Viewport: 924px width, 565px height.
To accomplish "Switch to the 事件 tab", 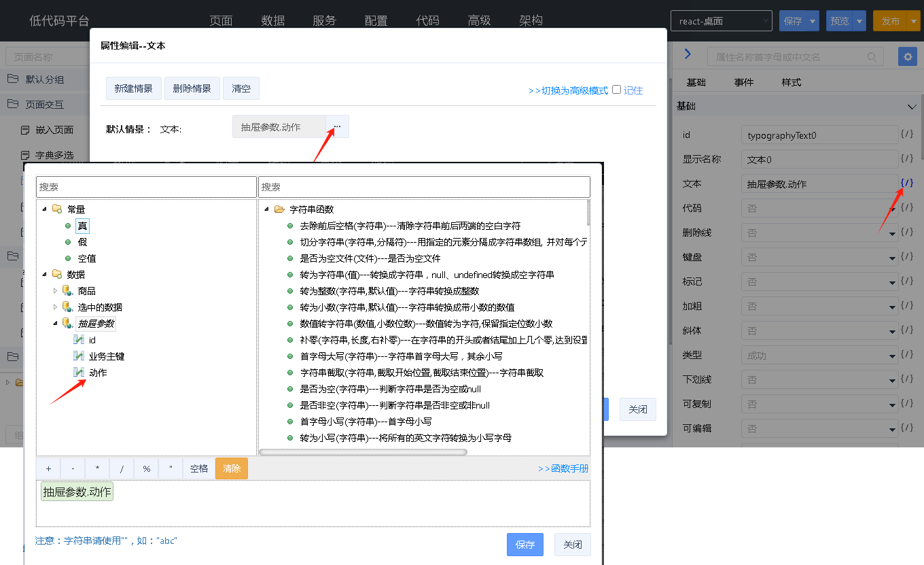I will pos(744,82).
